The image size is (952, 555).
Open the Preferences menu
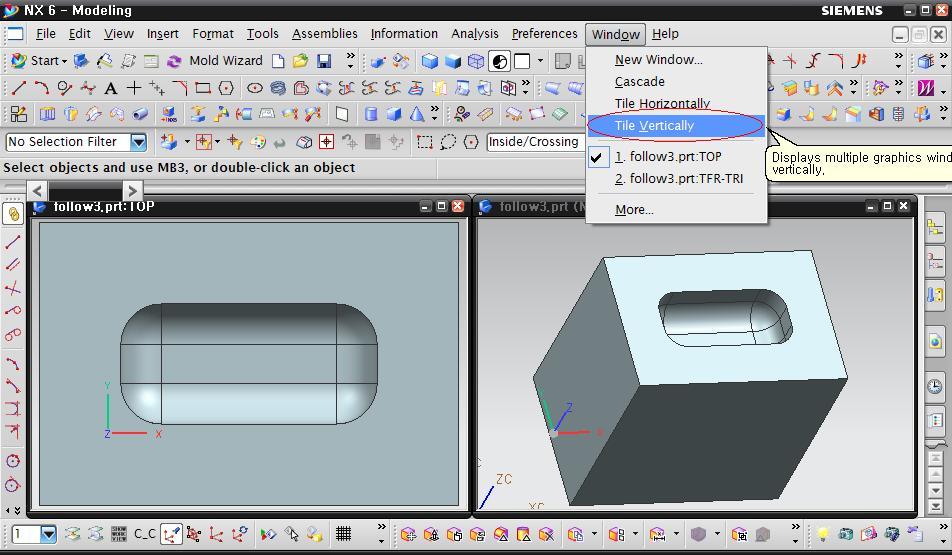tap(544, 34)
